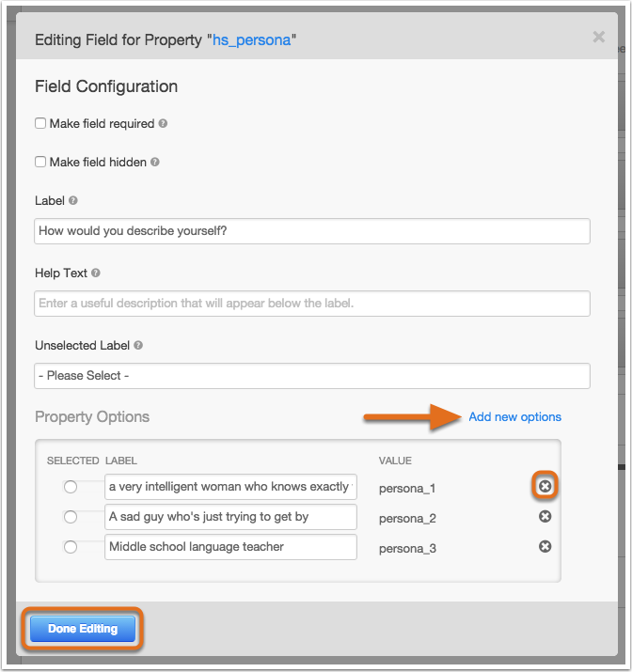The image size is (632, 672).
Task: Click help icon next to Make field hidden
Action: (155, 162)
